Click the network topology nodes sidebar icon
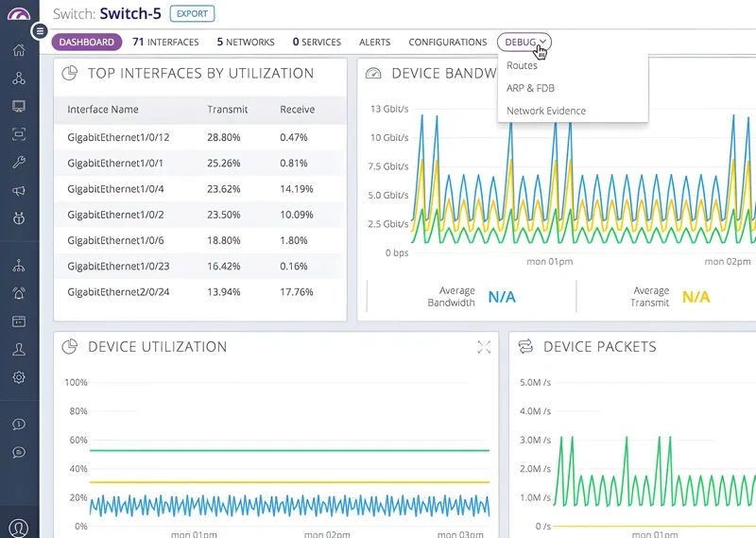Screen dimensions: 756x538 click(19, 78)
